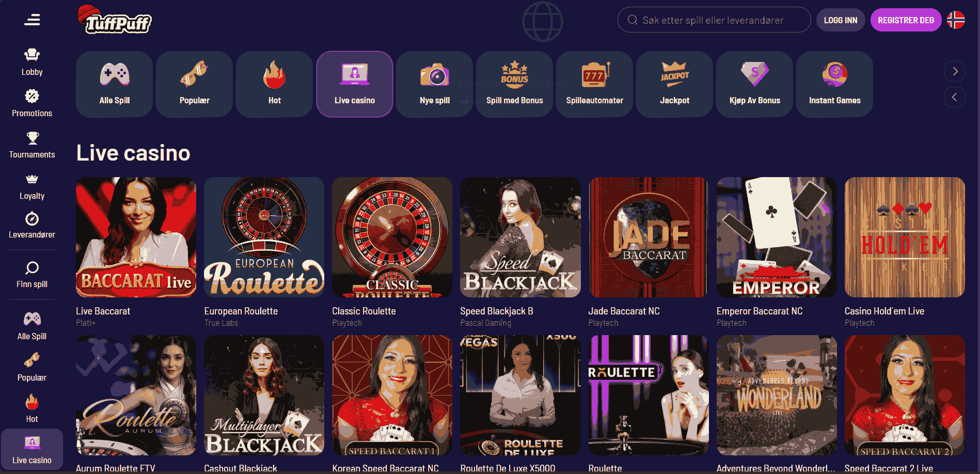The image size is (980, 474).
Task: Open the Promotions page icon
Action: click(x=32, y=96)
